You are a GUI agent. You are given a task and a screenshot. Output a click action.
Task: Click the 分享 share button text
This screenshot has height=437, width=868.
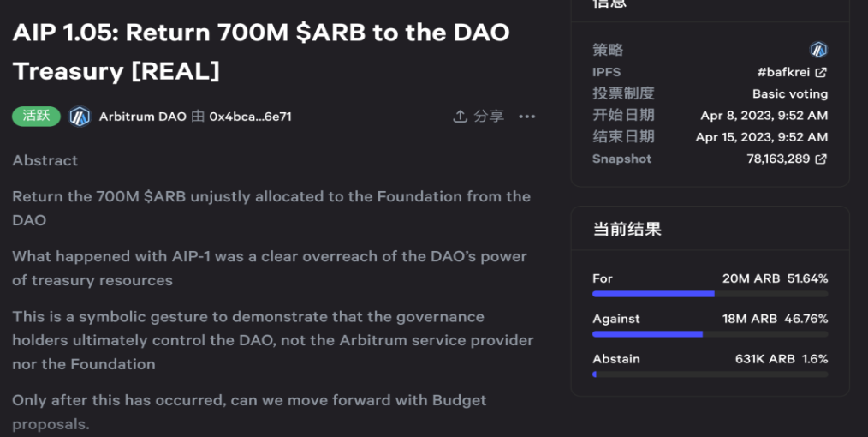[x=489, y=117]
